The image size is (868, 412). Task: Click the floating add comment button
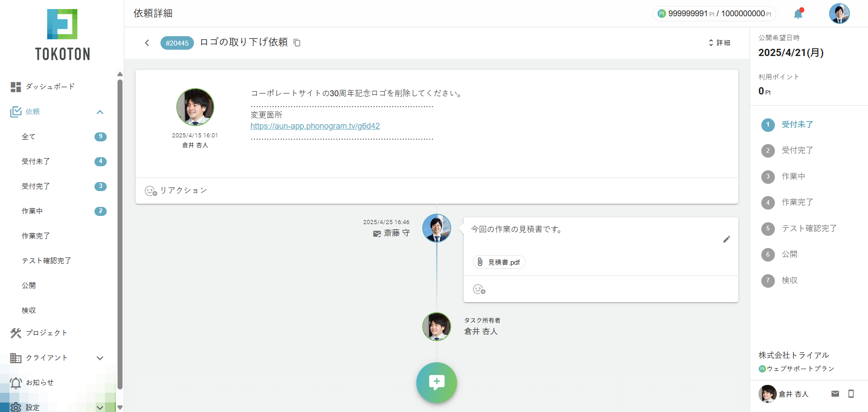point(436,383)
